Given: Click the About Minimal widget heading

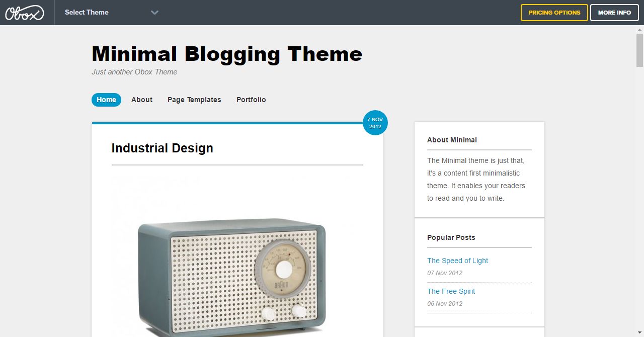Looking at the screenshot, I should click(452, 140).
